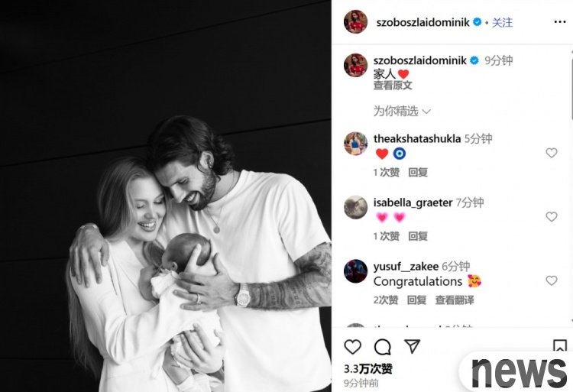The height and width of the screenshot is (392, 573).
Task: Open isabella_graeter username link
Action: click(413, 202)
